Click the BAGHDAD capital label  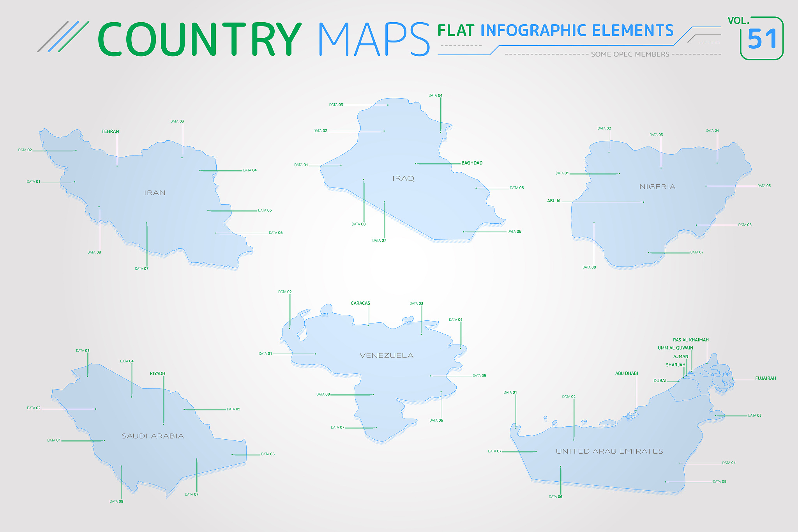pyautogui.click(x=472, y=163)
